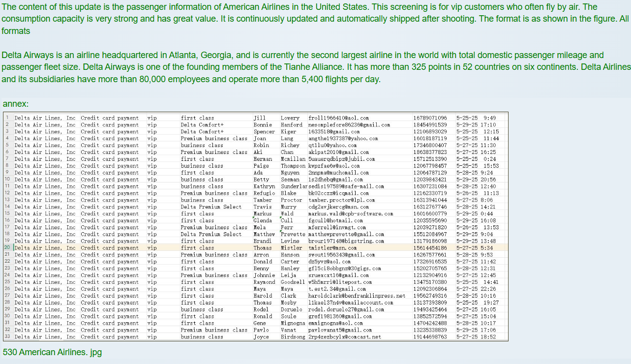
Task: Click 'business class' cell in row 33
Action: 202,337
